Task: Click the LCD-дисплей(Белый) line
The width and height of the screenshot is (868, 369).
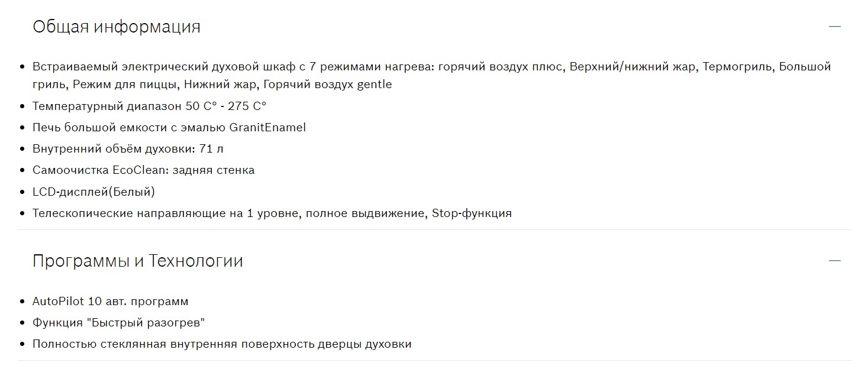Action: pyautogui.click(x=93, y=192)
